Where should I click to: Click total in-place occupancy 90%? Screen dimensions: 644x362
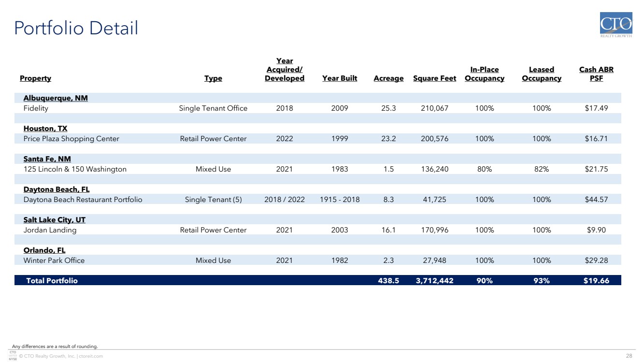tap(485, 280)
